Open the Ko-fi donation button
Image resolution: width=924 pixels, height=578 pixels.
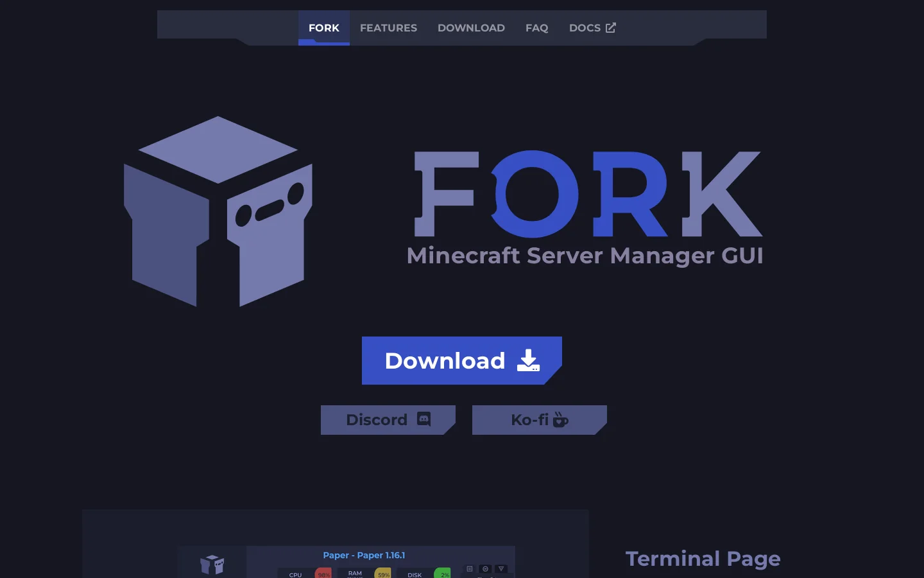click(x=540, y=420)
